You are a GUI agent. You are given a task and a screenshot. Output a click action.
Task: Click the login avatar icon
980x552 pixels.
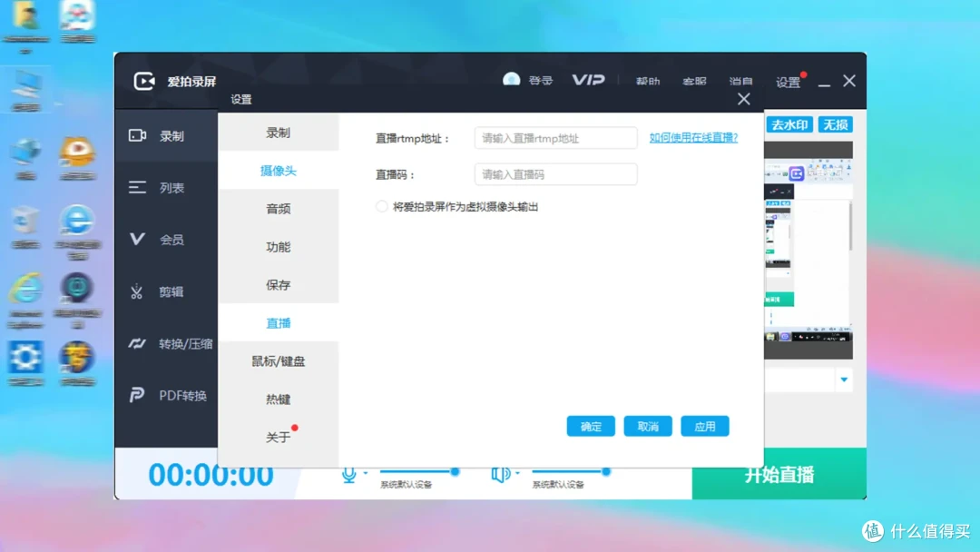[511, 80]
